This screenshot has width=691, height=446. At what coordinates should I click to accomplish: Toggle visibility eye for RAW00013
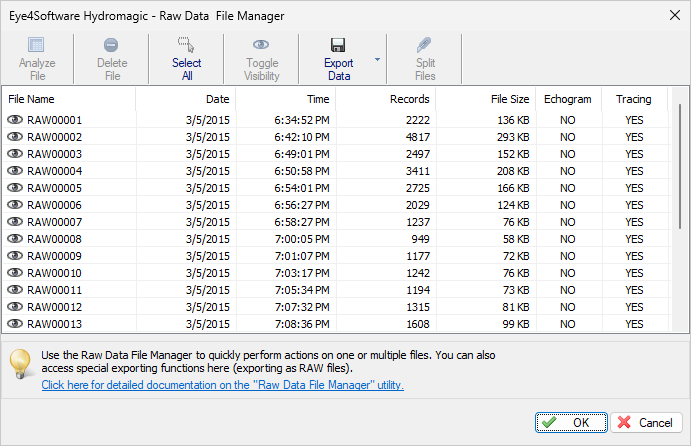point(15,323)
